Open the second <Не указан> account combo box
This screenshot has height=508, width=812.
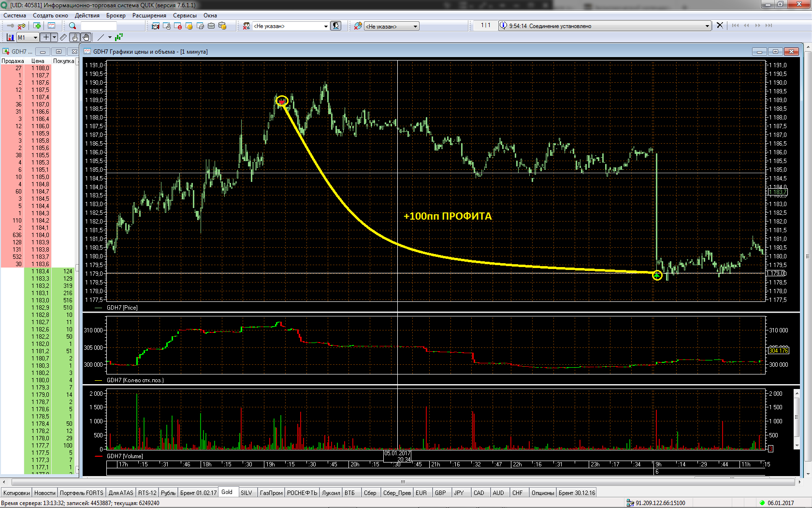391,26
